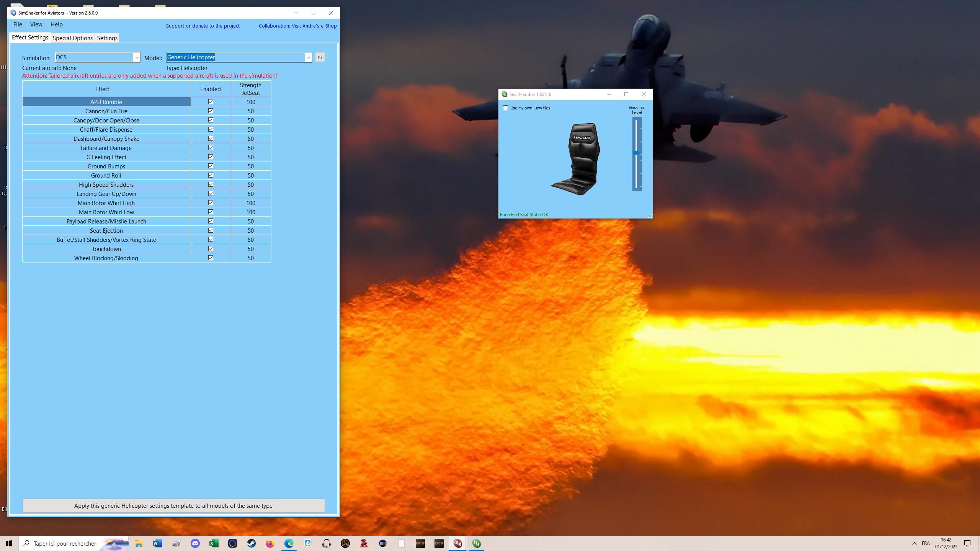Enable Use my own .uwv files
980x551 pixels.
point(505,108)
